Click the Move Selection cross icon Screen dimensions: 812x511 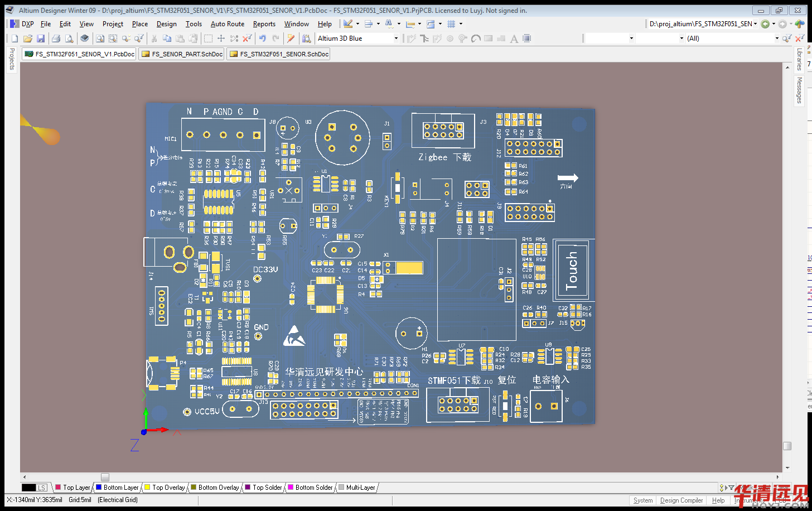[221, 38]
